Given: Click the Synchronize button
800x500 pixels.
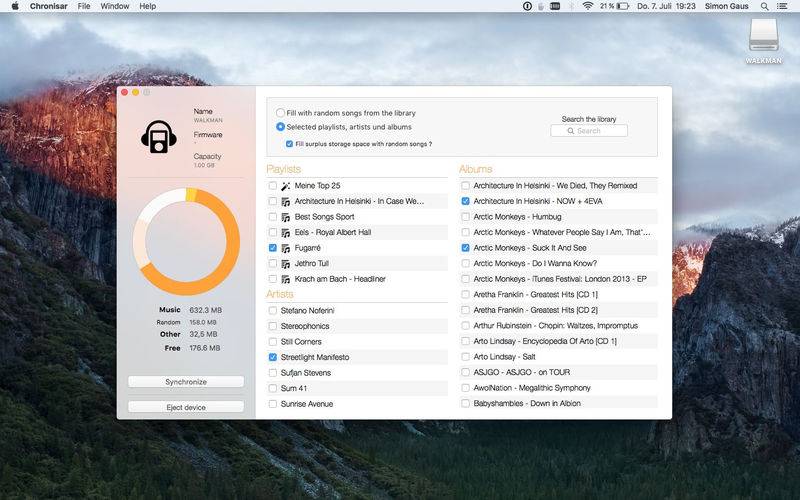Looking at the screenshot, I should [x=186, y=382].
